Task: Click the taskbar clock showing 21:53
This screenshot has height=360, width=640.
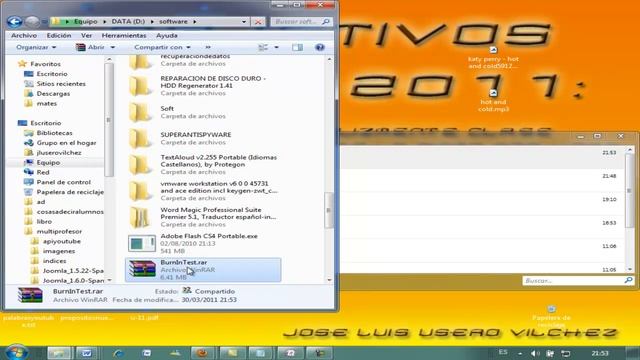Action: pyautogui.click(x=600, y=353)
